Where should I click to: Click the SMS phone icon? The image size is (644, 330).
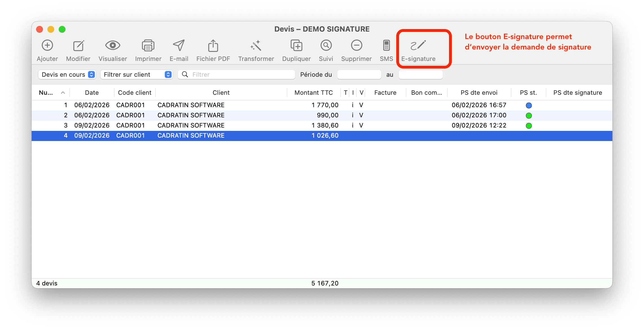point(386,45)
